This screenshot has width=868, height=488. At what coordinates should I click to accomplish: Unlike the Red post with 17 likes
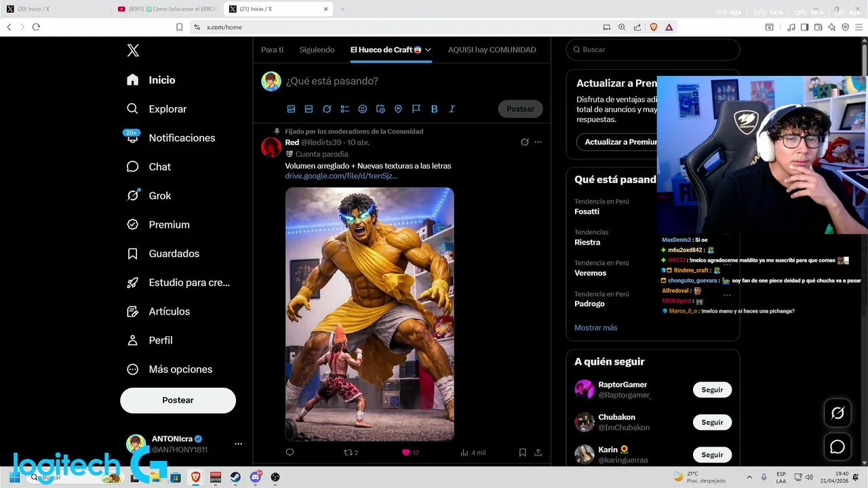[410, 452]
